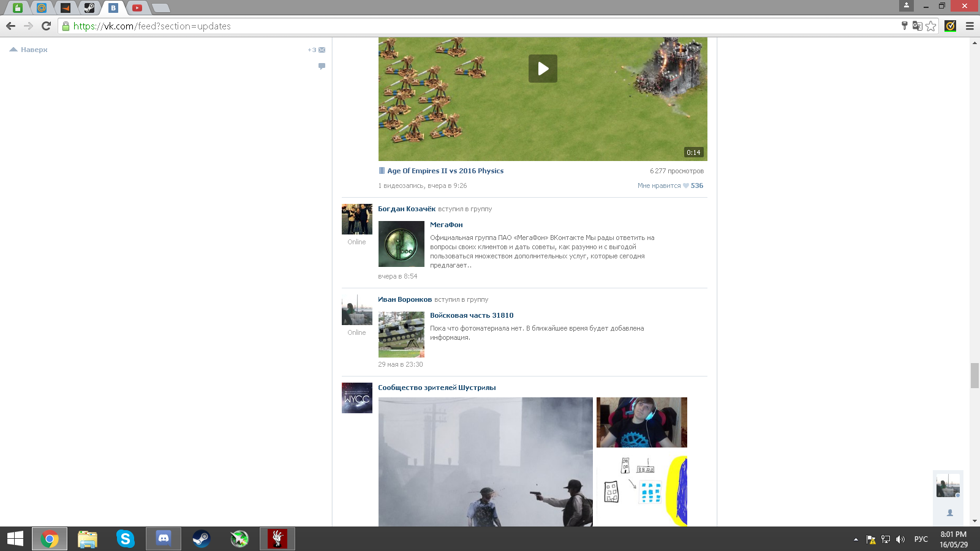Switch to the Steam tab
Screen dimensions: 980x551
(x=89, y=8)
